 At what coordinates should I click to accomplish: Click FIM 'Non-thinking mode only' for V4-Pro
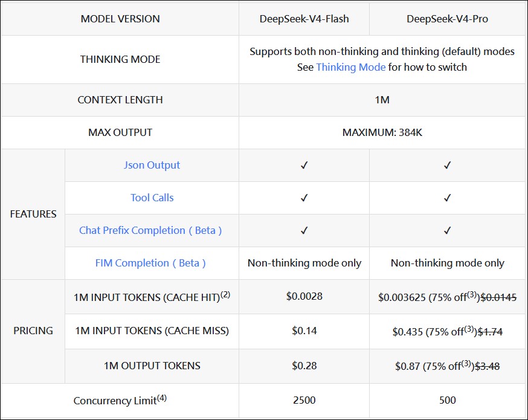click(x=448, y=263)
